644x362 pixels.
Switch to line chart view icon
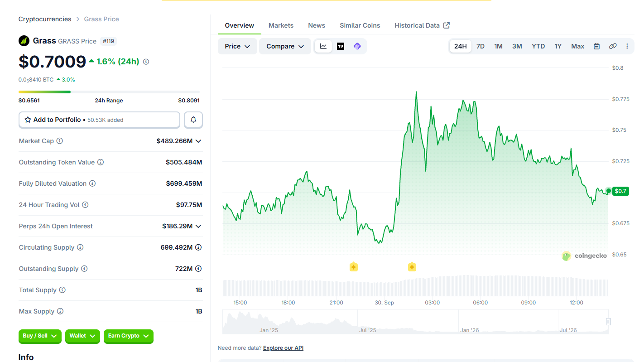(x=323, y=46)
